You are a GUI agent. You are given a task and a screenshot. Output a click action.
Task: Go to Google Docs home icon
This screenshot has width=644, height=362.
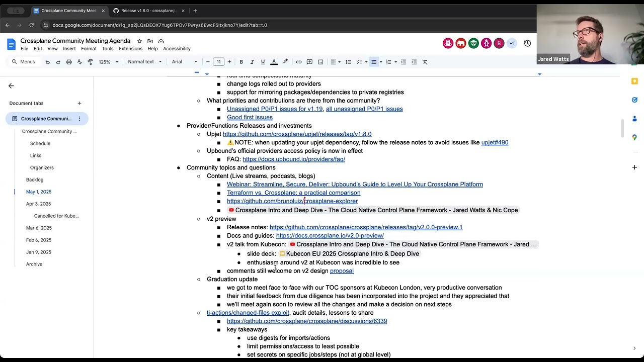(x=11, y=44)
